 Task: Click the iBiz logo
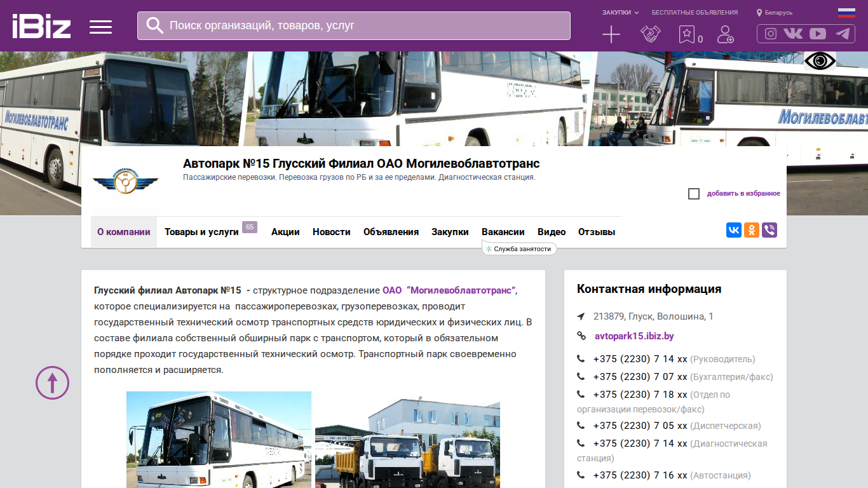pos(41,26)
